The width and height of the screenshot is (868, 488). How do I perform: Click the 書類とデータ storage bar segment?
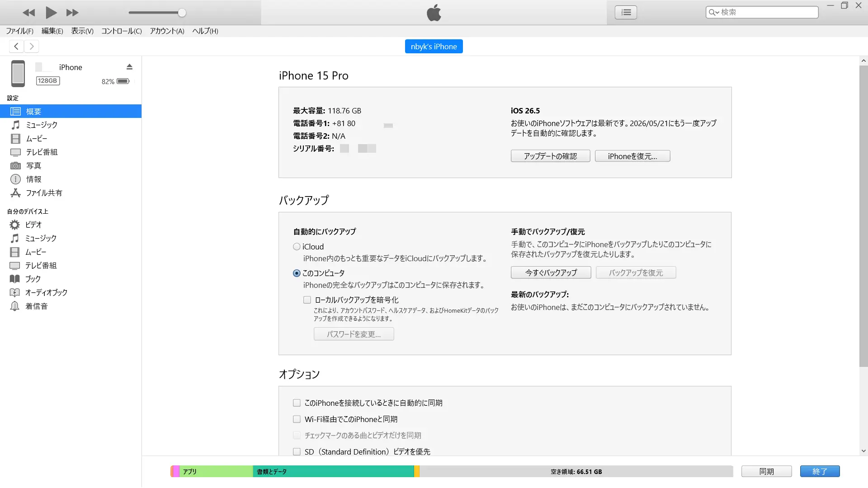coord(333,471)
